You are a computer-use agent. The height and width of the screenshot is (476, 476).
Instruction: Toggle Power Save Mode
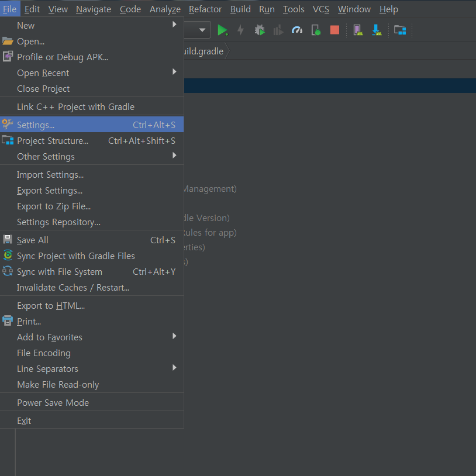pos(53,403)
